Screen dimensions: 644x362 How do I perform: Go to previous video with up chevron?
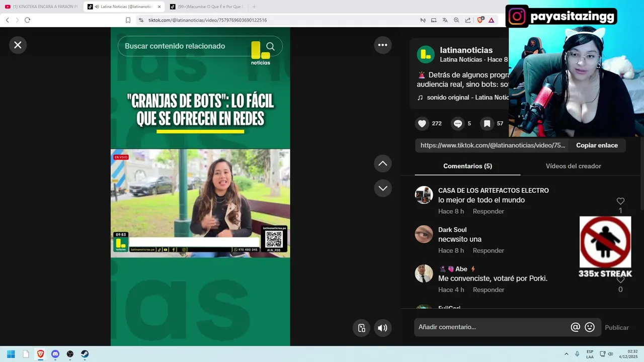(383, 163)
